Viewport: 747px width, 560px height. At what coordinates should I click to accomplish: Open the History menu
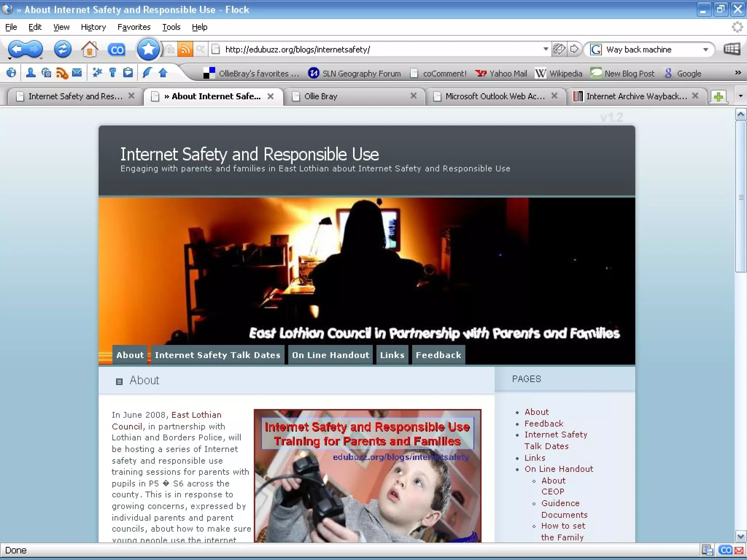coord(93,27)
